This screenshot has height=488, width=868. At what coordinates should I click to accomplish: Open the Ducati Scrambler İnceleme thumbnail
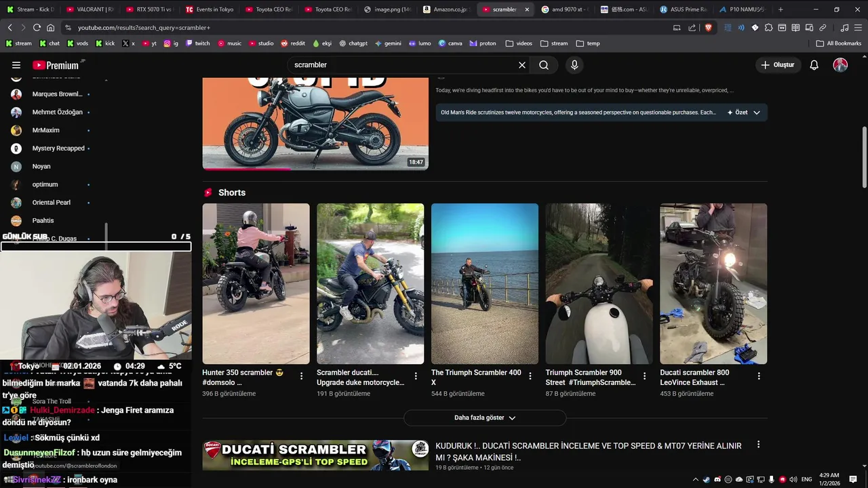coord(315,455)
